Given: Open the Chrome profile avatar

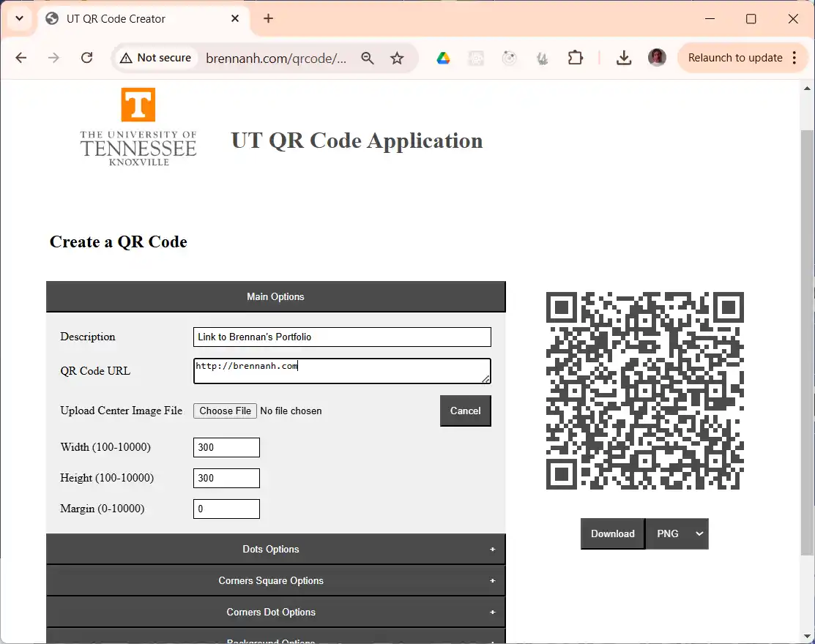Looking at the screenshot, I should [657, 58].
